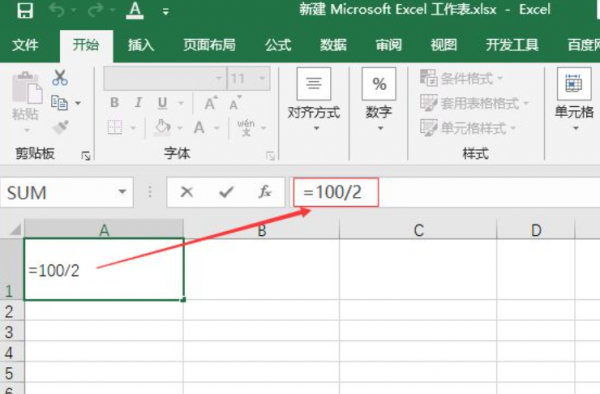Expand the fill color dropdown arrow

coord(180,128)
